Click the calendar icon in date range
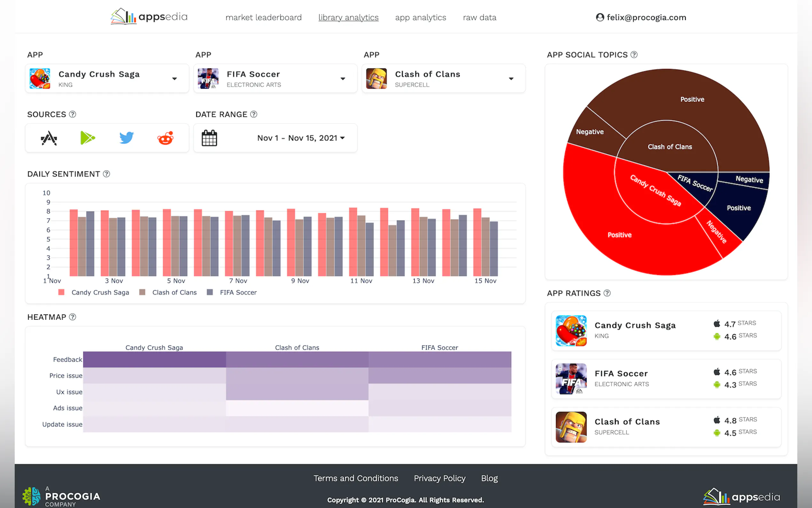Viewport: 812px width, 508px height. pos(209,138)
